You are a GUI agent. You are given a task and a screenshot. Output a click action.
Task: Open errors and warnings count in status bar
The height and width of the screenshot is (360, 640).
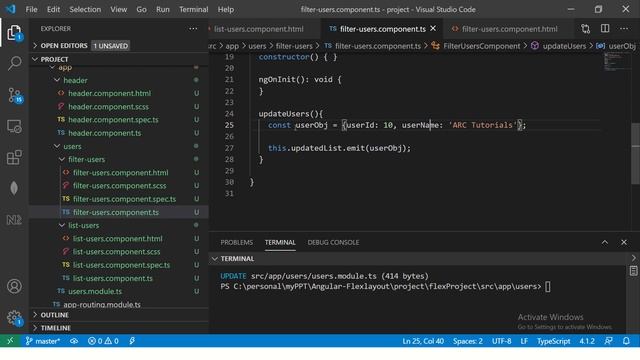click(103, 341)
